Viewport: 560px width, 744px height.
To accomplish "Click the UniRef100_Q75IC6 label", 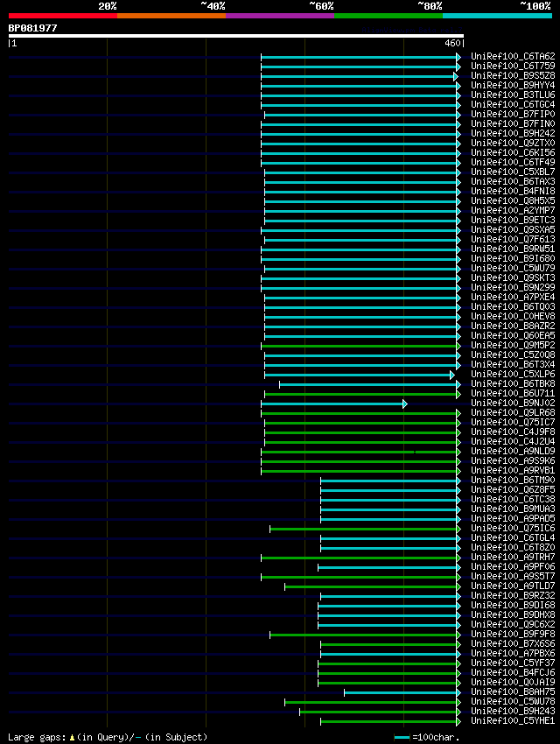I will click(513, 528).
